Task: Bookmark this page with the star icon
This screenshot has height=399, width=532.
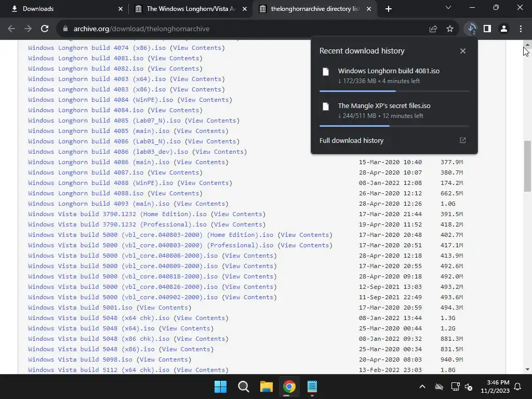Action: click(450, 29)
